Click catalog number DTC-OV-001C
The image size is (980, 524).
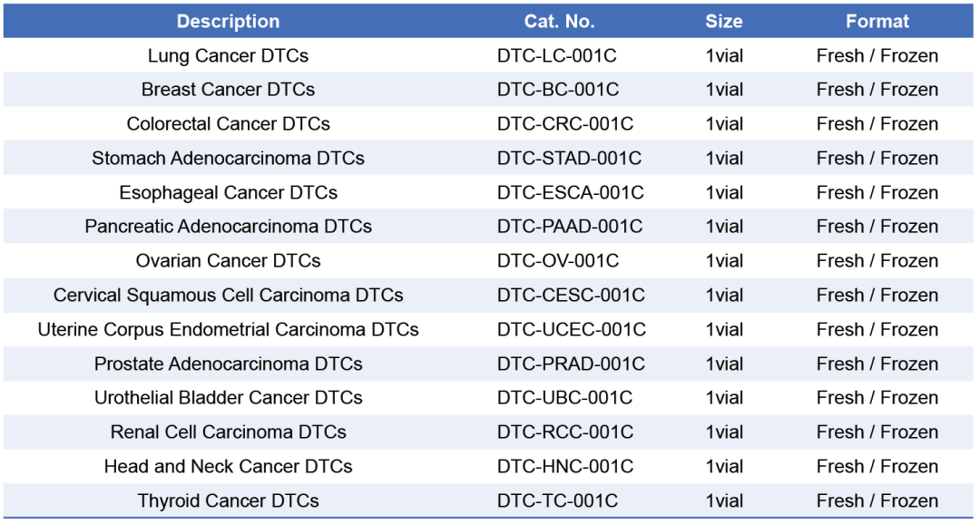coord(557,261)
